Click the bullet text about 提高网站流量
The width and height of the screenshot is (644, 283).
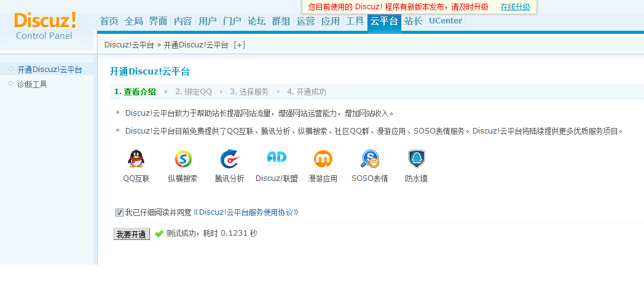click(259, 113)
